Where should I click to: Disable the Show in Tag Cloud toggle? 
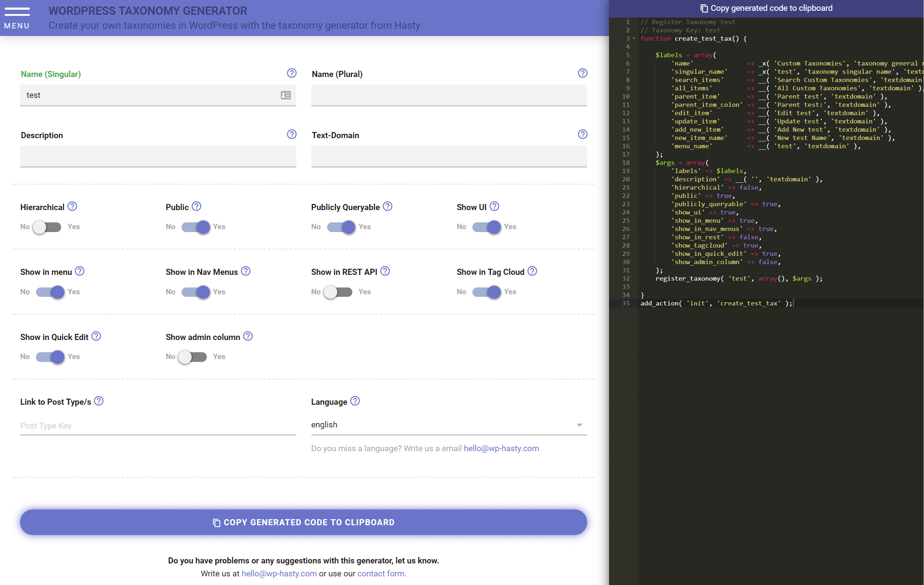(x=486, y=291)
